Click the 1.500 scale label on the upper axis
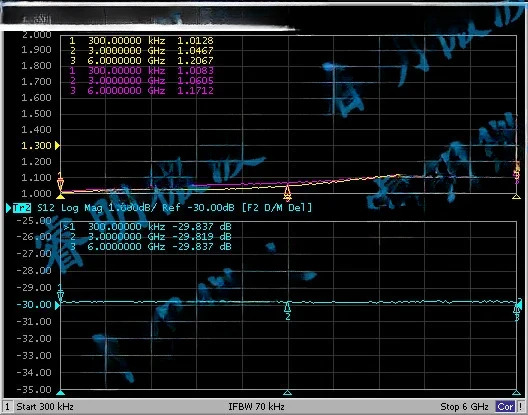The height and width of the screenshot is (415, 528). [36, 114]
